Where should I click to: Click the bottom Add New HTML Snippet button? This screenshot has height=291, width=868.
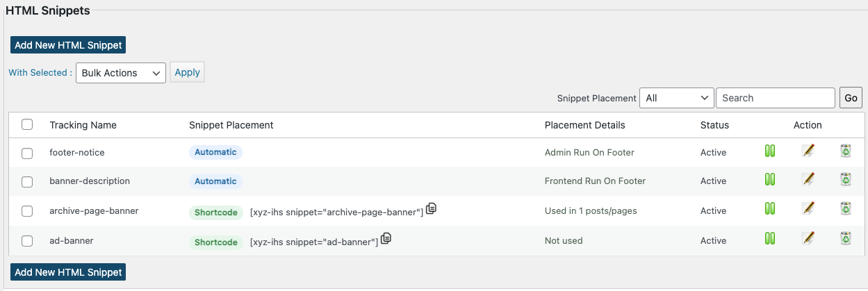[x=68, y=272]
